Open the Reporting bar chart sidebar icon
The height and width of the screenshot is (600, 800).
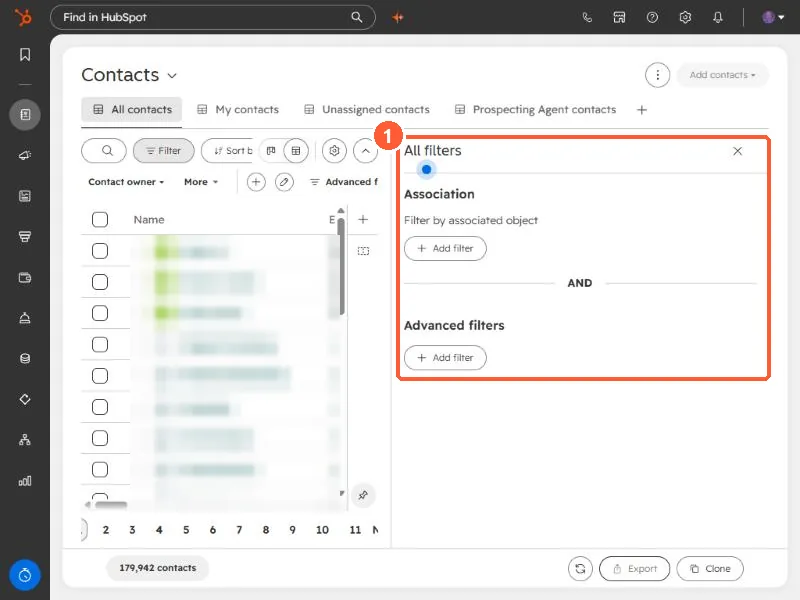pos(25,481)
